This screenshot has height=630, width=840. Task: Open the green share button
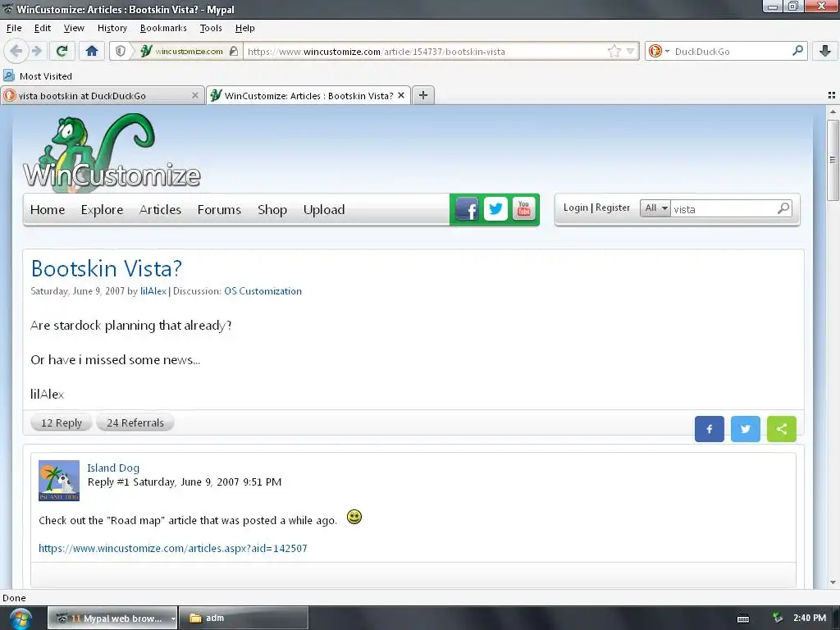point(782,428)
